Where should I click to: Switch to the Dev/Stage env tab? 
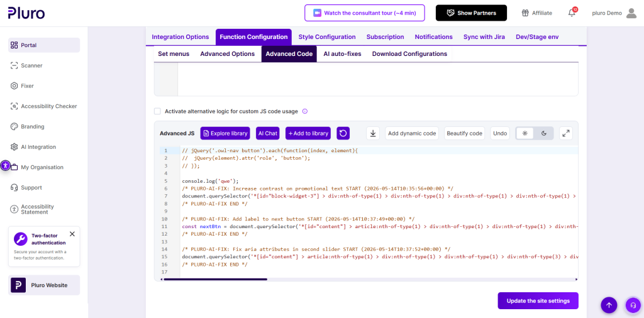pyautogui.click(x=537, y=37)
